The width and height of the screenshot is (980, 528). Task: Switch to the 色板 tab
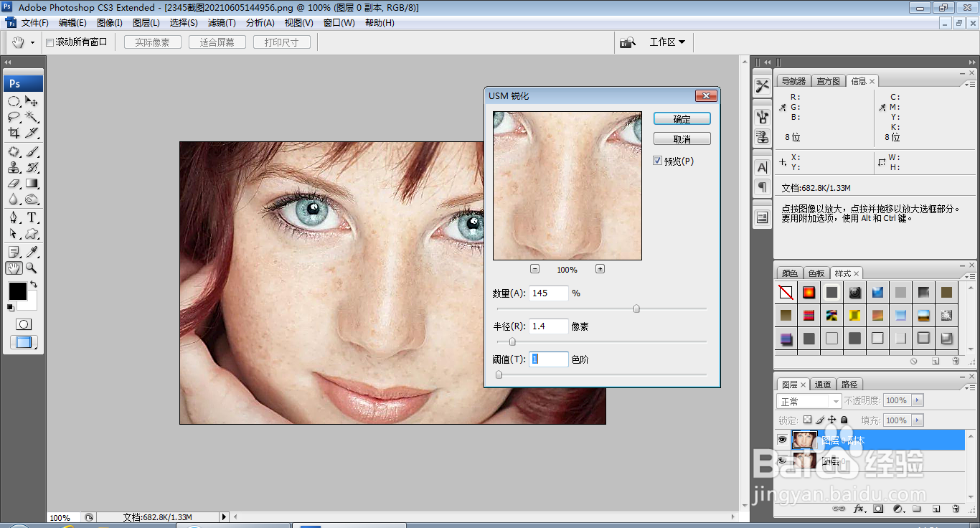pos(816,273)
